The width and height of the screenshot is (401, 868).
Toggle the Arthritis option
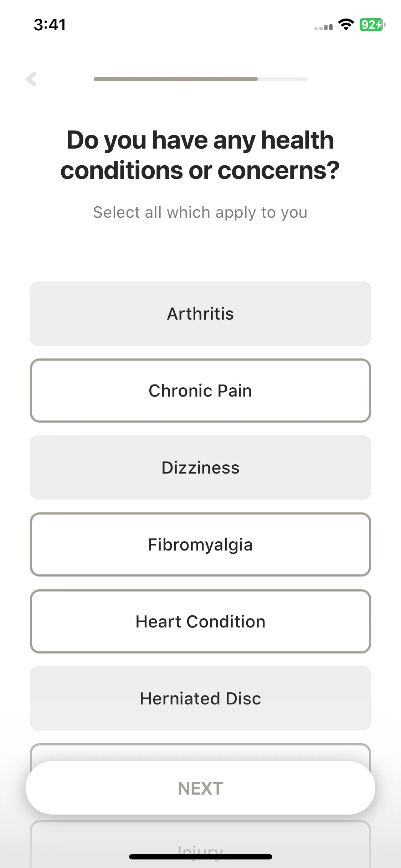coord(200,314)
